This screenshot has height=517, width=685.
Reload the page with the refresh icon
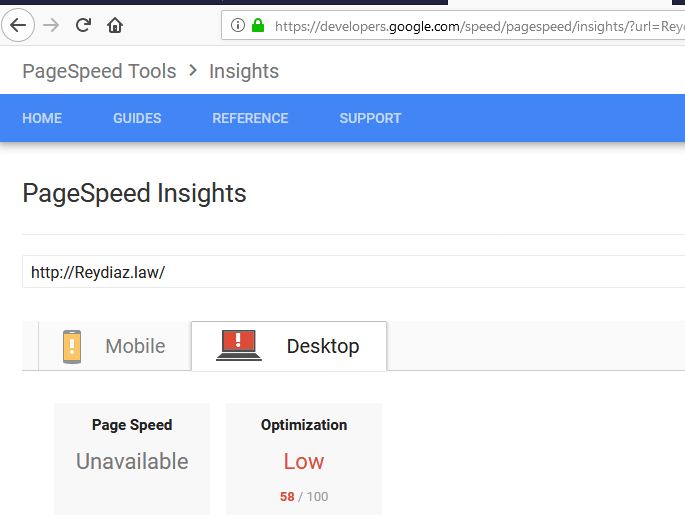83,25
